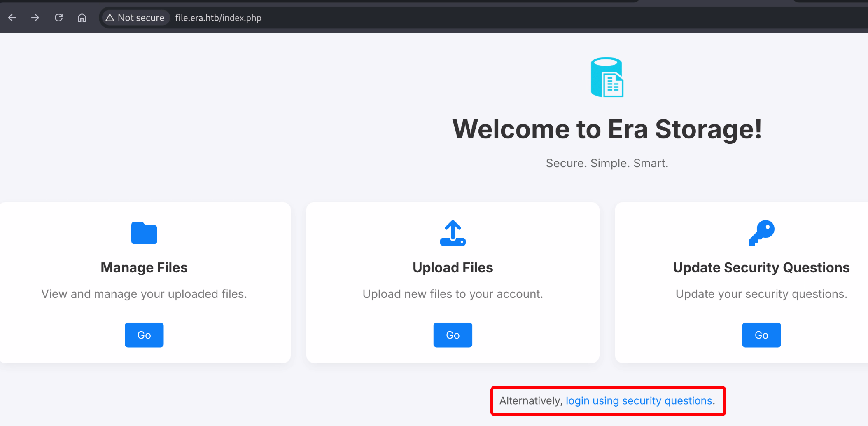
Task: Reload the current page
Action: (58, 18)
